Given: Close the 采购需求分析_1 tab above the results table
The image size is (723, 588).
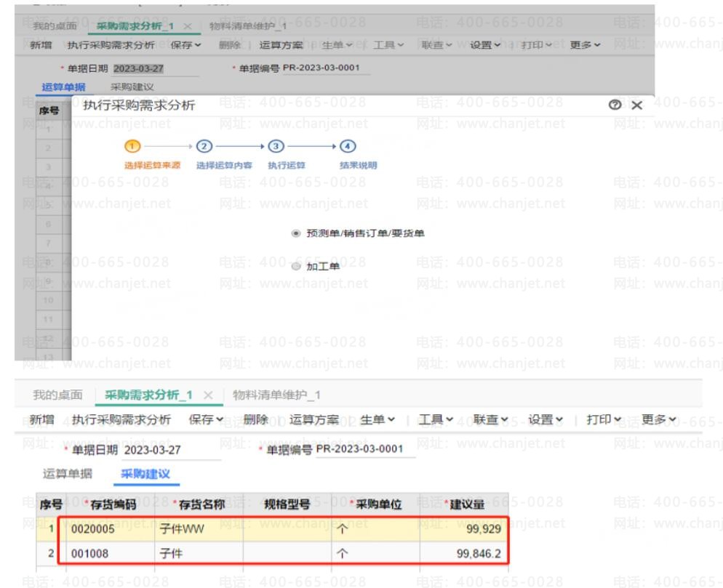Looking at the screenshot, I should (206, 393).
